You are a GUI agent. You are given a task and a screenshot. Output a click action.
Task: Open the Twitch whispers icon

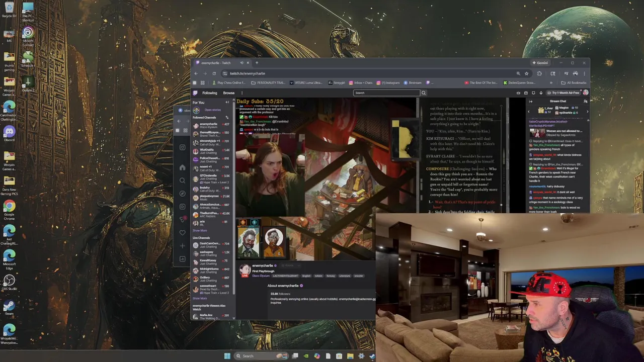coord(533,93)
